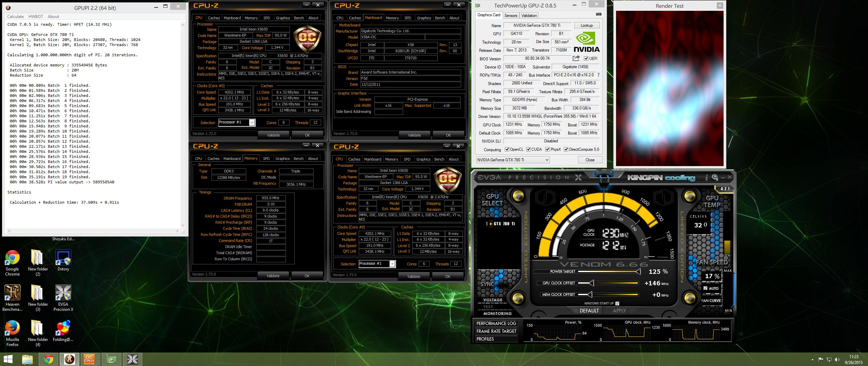Click GPUPI vertical scrollbar down arrow
This screenshot has height=366, width=868.
click(183, 225)
